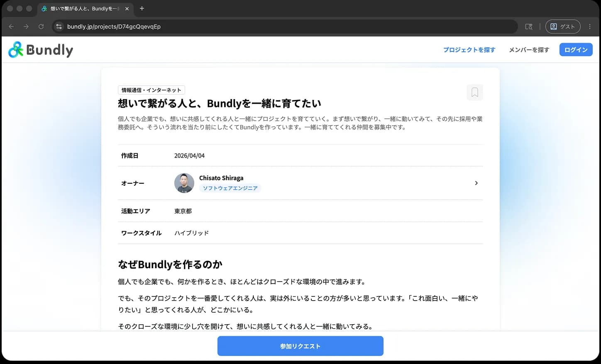Click the heading なぜBundlyを作るのか
Image resolution: width=601 pixels, height=364 pixels.
170,265
